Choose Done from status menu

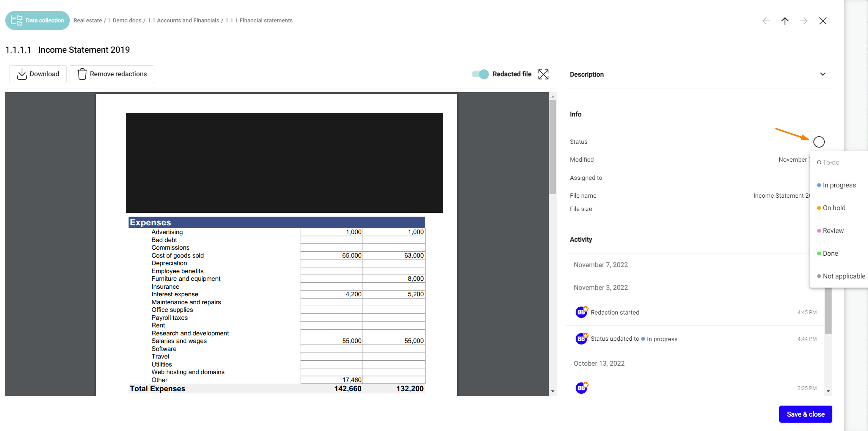pos(830,253)
